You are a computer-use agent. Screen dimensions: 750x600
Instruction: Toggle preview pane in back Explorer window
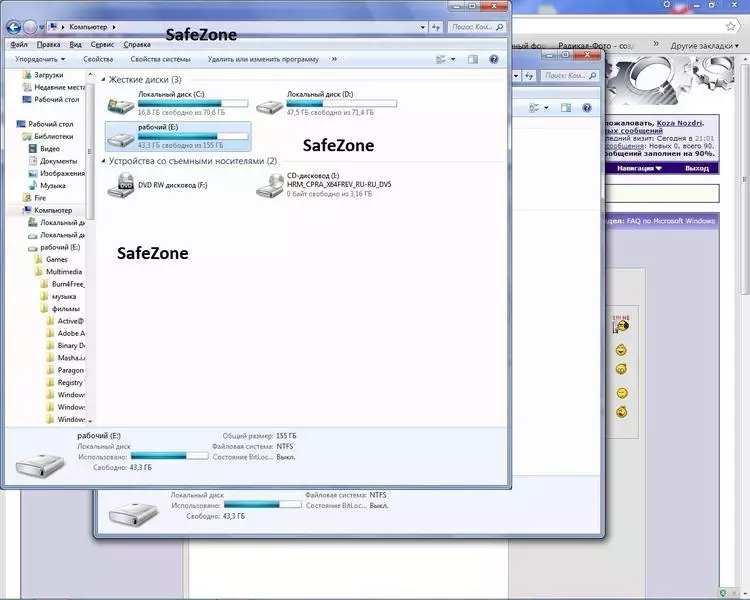(x=566, y=108)
